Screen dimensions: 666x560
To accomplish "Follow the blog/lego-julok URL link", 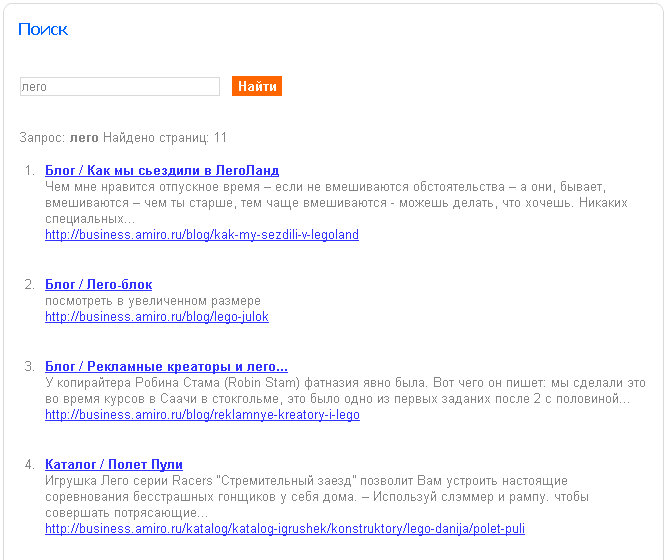I will (x=156, y=317).
